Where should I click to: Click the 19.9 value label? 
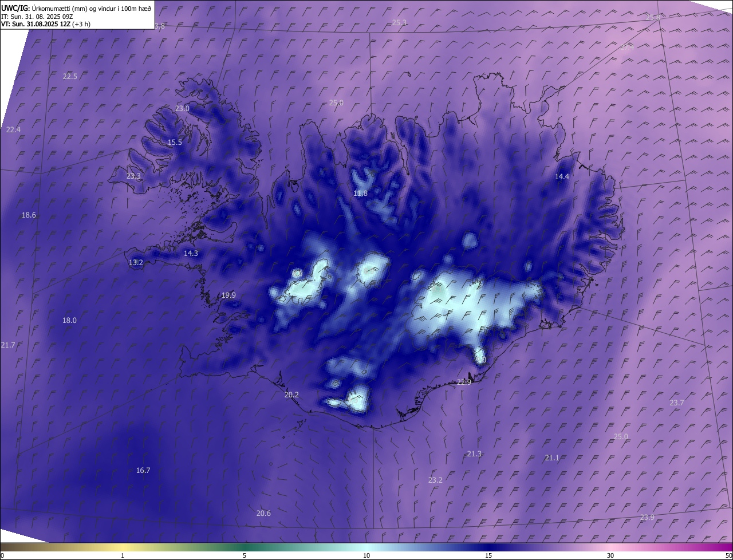pyautogui.click(x=228, y=295)
